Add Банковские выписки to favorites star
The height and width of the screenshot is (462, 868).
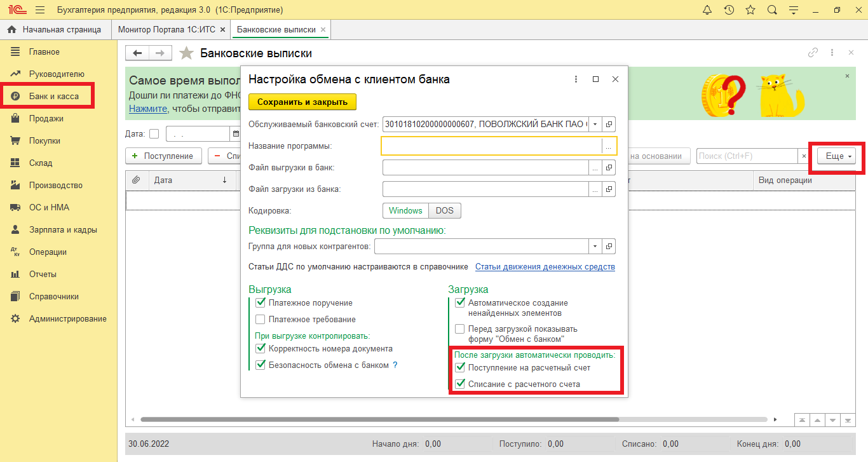click(x=186, y=53)
